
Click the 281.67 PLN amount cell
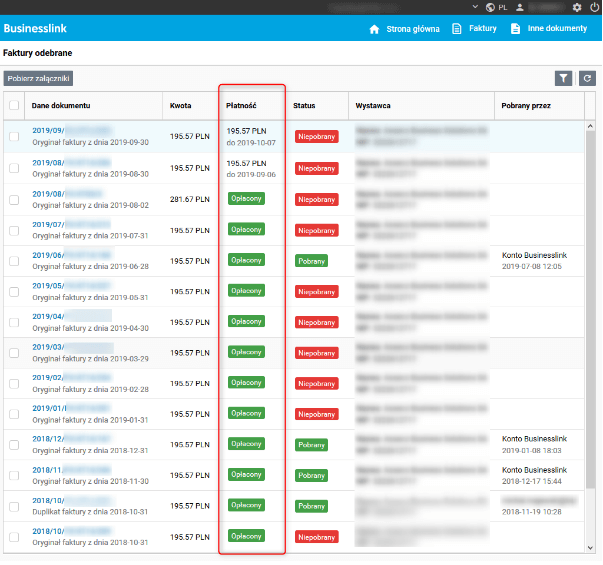point(190,199)
